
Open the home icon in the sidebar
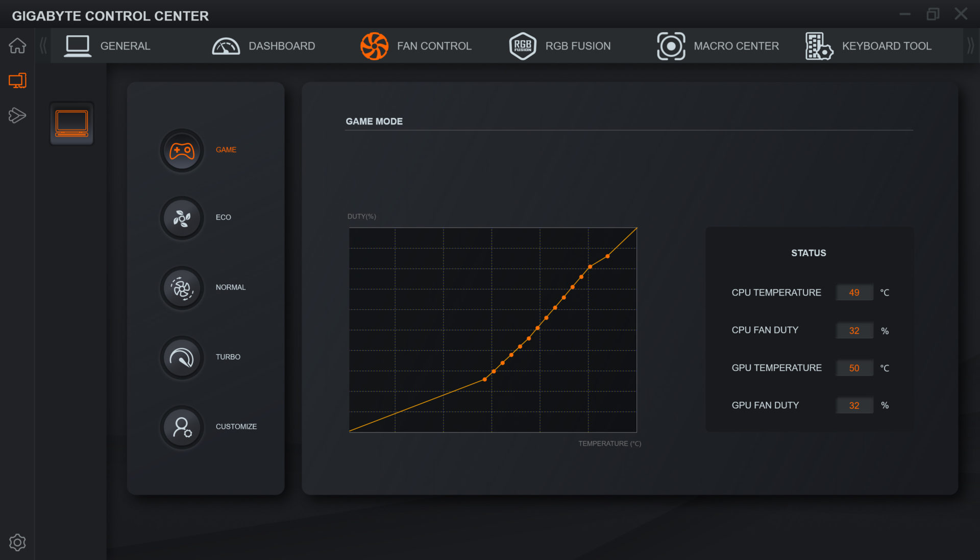pos(17,46)
